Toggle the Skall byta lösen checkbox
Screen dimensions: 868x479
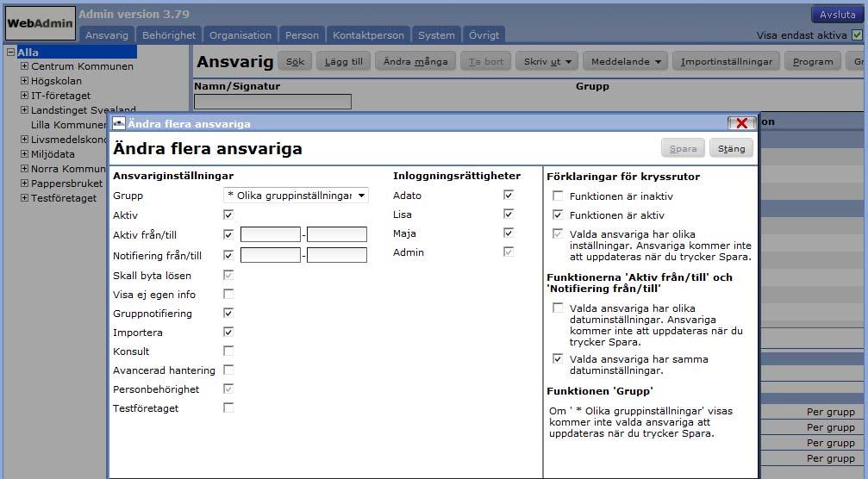(x=228, y=275)
